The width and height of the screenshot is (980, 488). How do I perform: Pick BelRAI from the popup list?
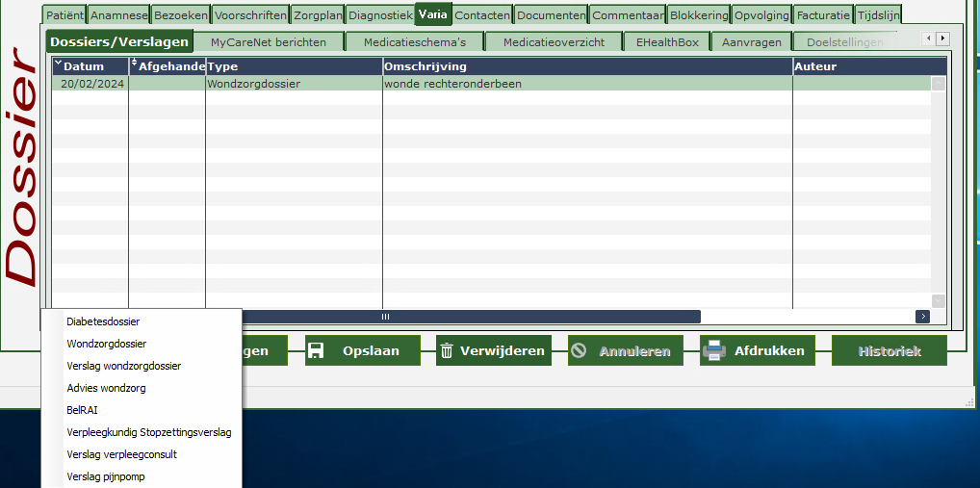(x=83, y=410)
